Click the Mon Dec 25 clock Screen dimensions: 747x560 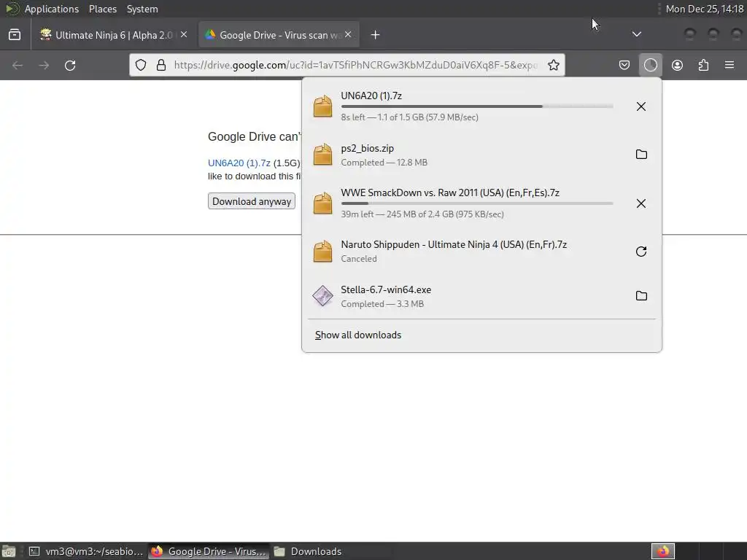[704, 9]
